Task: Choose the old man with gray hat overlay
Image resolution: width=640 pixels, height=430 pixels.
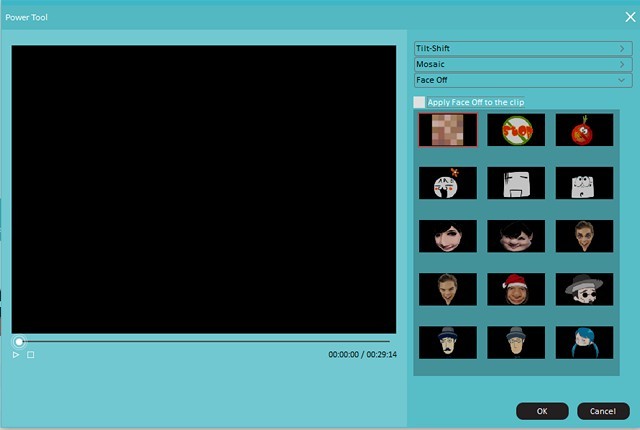Action: click(x=516, y=342)
